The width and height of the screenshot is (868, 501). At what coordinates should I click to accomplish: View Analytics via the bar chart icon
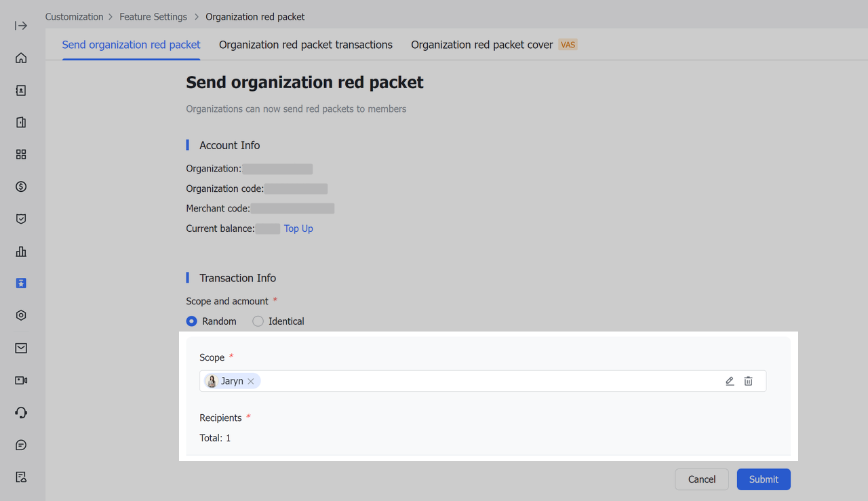(20, 252)
